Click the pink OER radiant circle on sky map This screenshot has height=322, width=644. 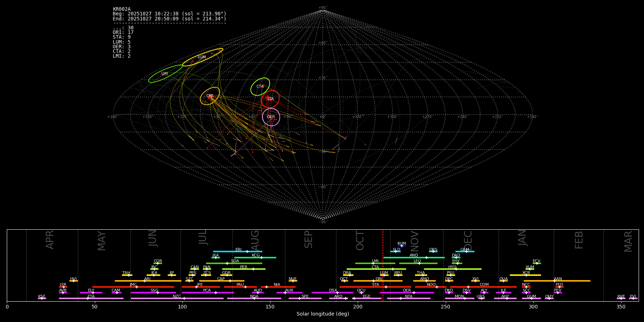tap(271, 117)
